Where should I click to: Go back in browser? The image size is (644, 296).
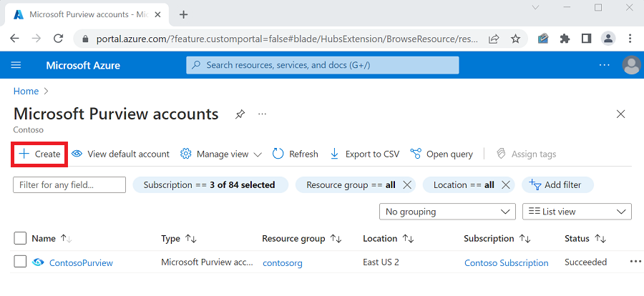(x=15, y=39)
